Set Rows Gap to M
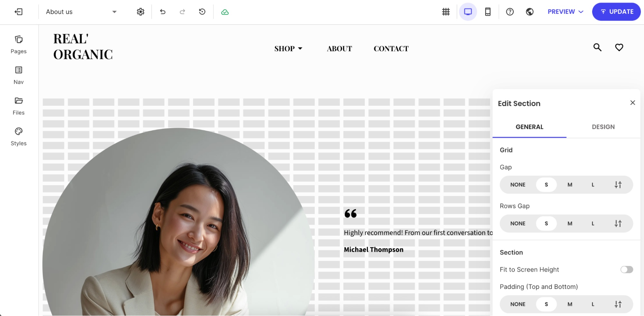 coord(570,223)
